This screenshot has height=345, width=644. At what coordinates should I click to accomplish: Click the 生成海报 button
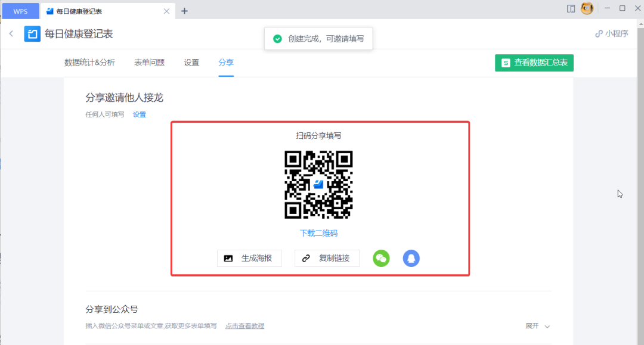[x=249, y=258]
